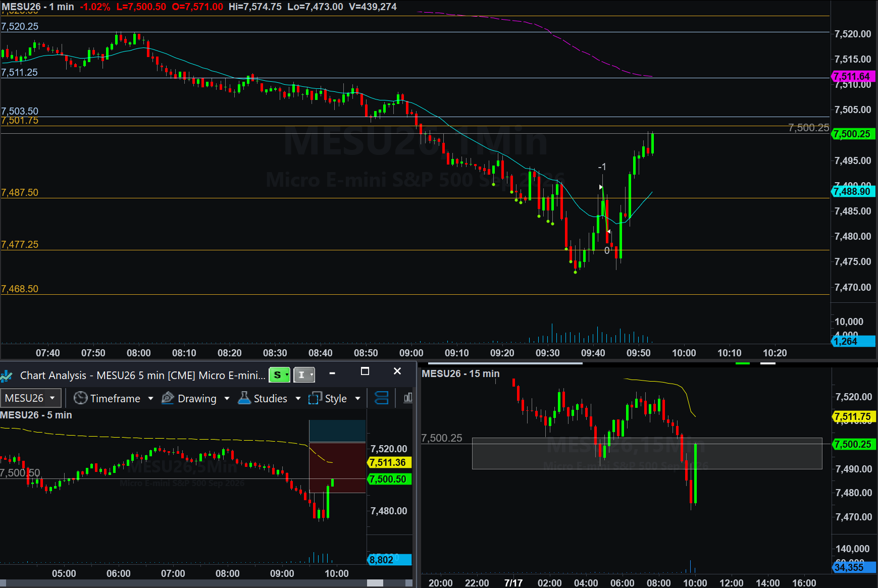Open the Style menu
878x588 pixels.
tap(336, 398)
